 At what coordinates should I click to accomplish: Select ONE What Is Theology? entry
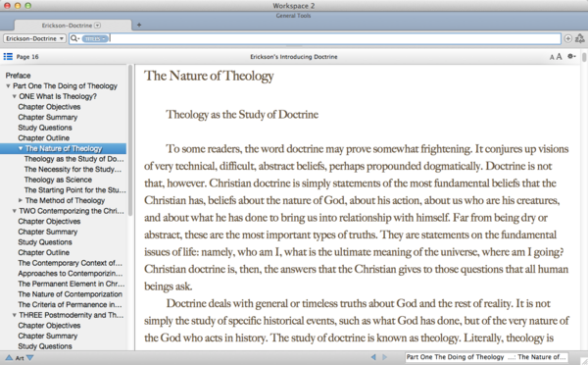[x=58, y=96]
